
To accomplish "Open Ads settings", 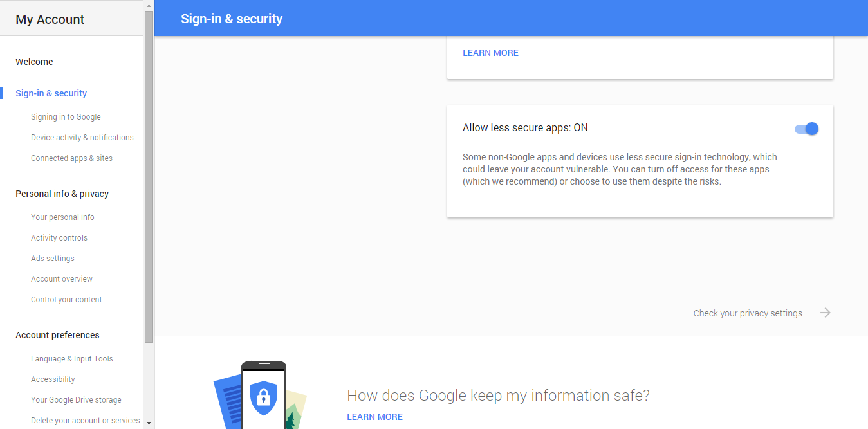I will pos(53,259).
